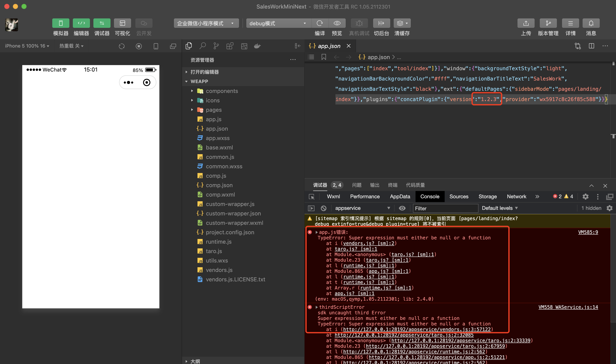
Task: Open the version management (版本管理) icon
Action: coord(548,23)
